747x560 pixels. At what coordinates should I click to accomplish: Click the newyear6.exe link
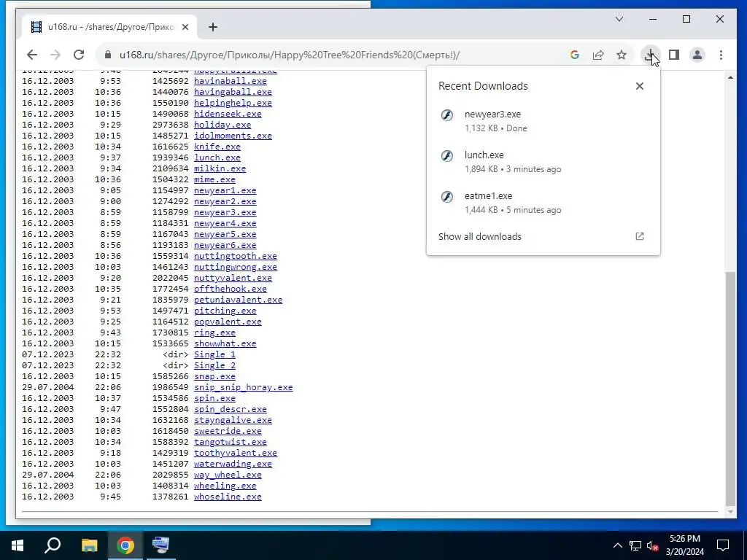225,245
